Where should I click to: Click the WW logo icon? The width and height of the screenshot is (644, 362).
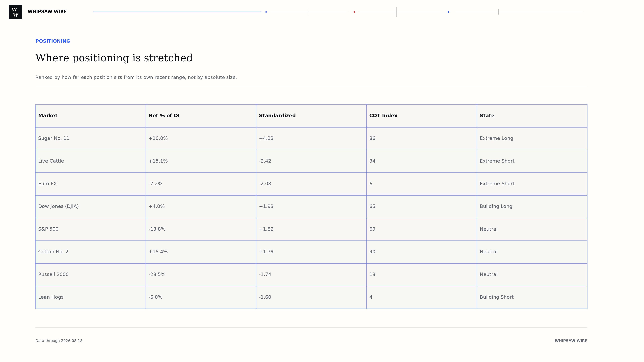(x=15, y=12)
